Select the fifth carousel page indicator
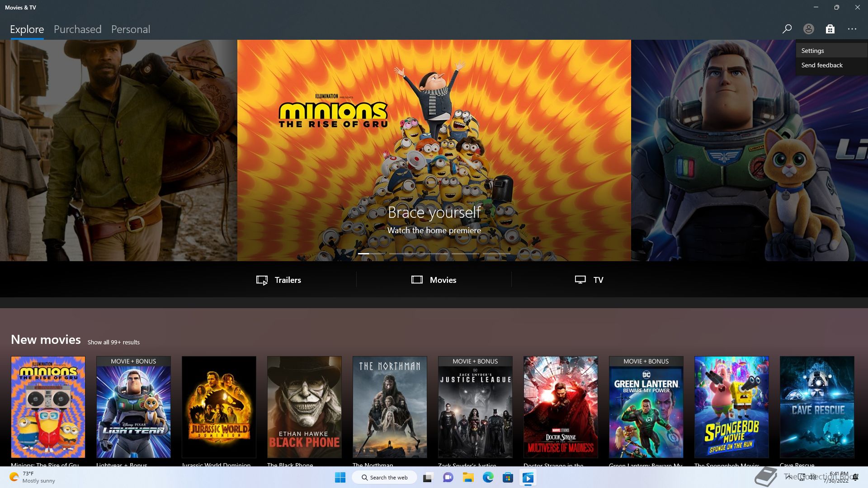 coord(496,253)
